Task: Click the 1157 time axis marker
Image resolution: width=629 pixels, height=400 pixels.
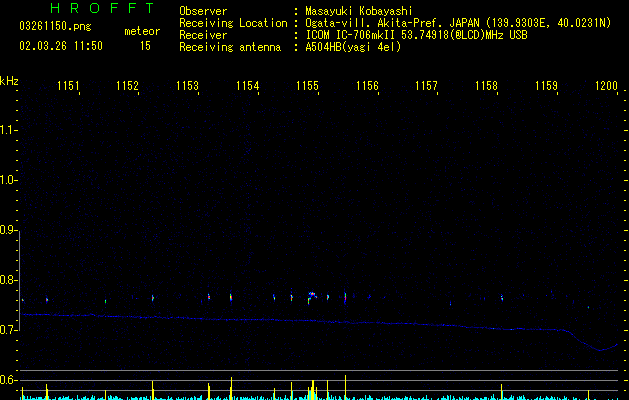Action: (x=426, y=86)
